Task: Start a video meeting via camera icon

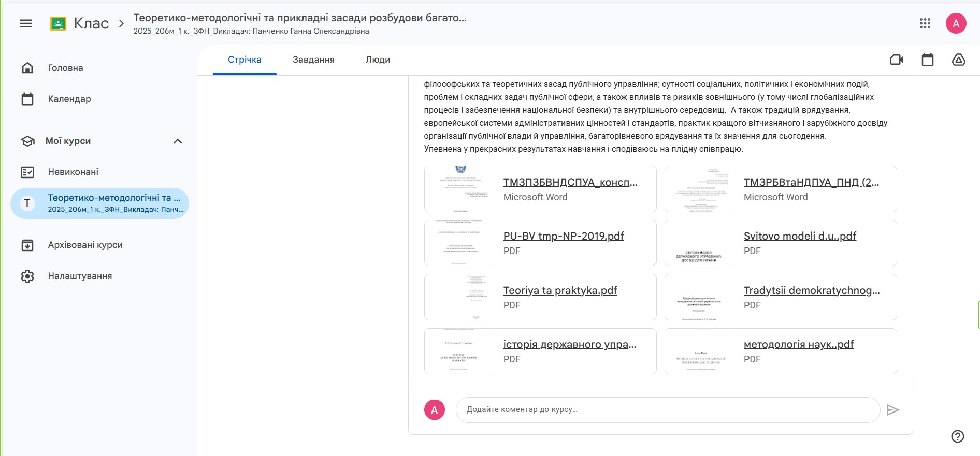Action: pyautogui.click(x=897, y=60)
